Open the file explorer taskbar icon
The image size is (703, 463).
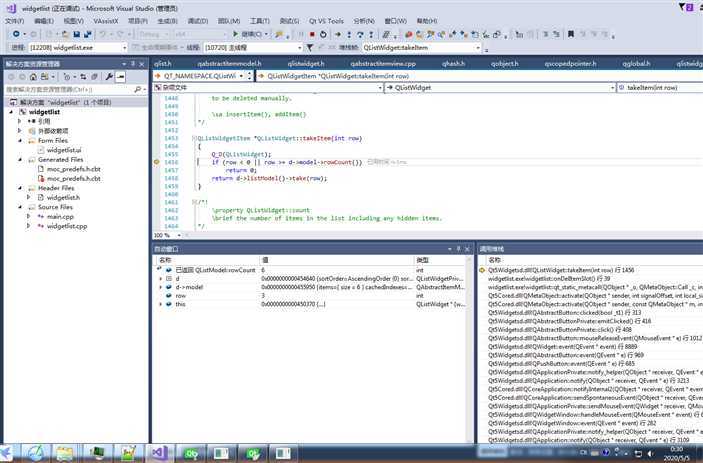pos(65,453)
